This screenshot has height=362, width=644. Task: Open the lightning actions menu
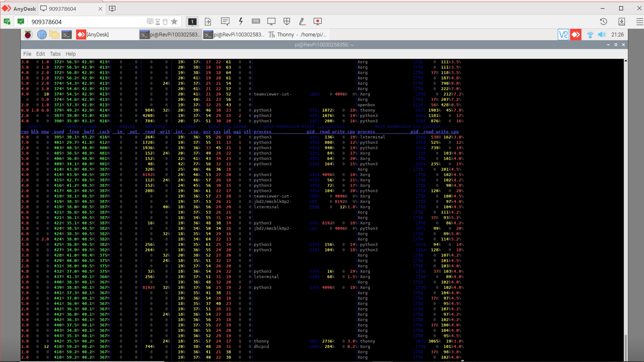point(241,21)
